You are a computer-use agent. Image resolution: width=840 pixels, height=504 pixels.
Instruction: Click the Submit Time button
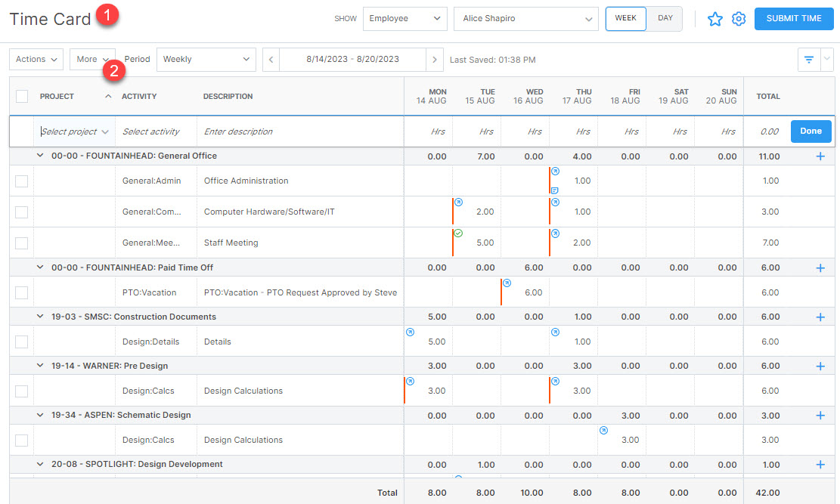coord(793,19)
